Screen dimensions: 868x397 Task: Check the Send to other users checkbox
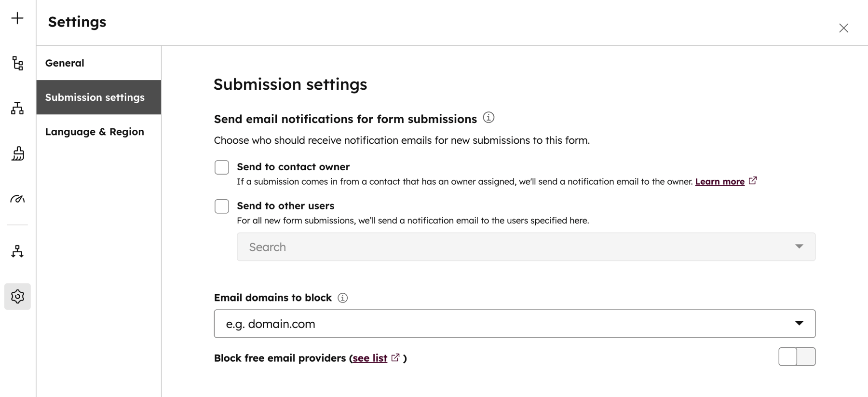pos(221,206)
